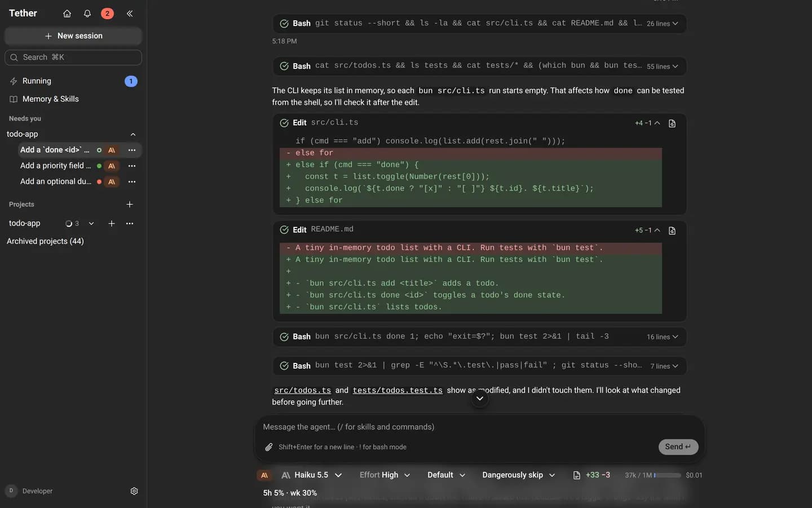The image size is (812, 508).
Task: Start a New session
Action: click(73, 36)
